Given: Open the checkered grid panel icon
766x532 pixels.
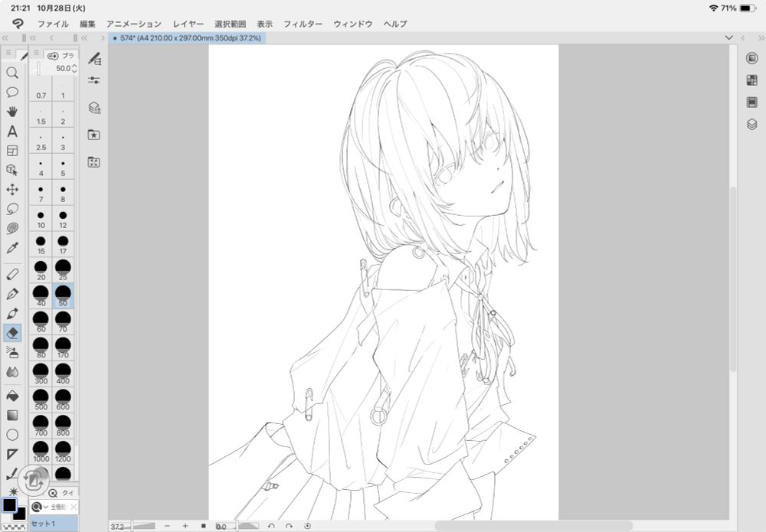Looking at the screenshot, I should pyautogui.click(x=752, y=80).
